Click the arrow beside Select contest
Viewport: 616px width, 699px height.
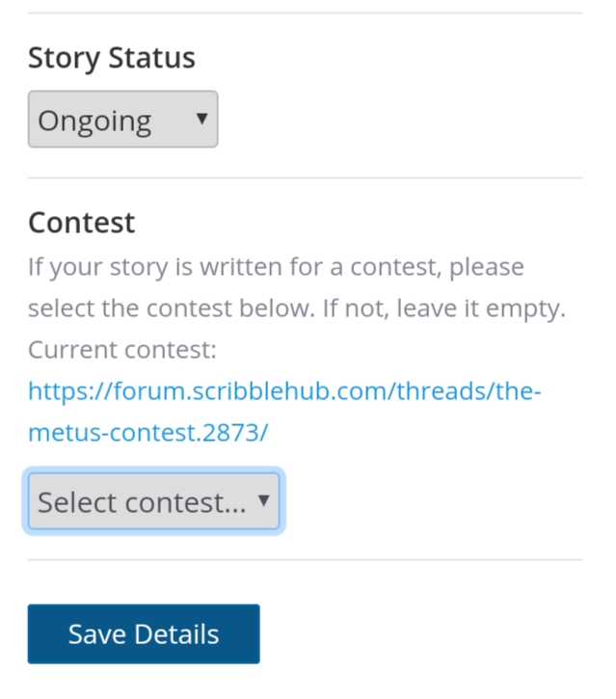(263, 500)
